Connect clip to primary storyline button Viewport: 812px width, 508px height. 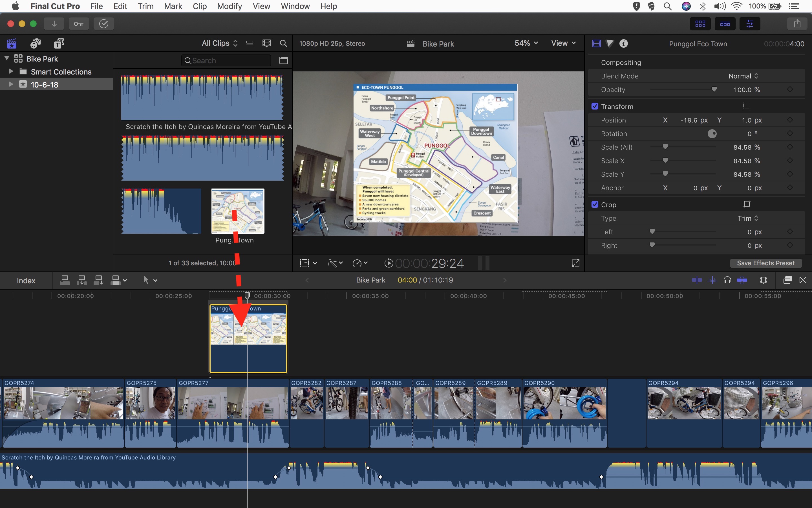click(64, 280)
